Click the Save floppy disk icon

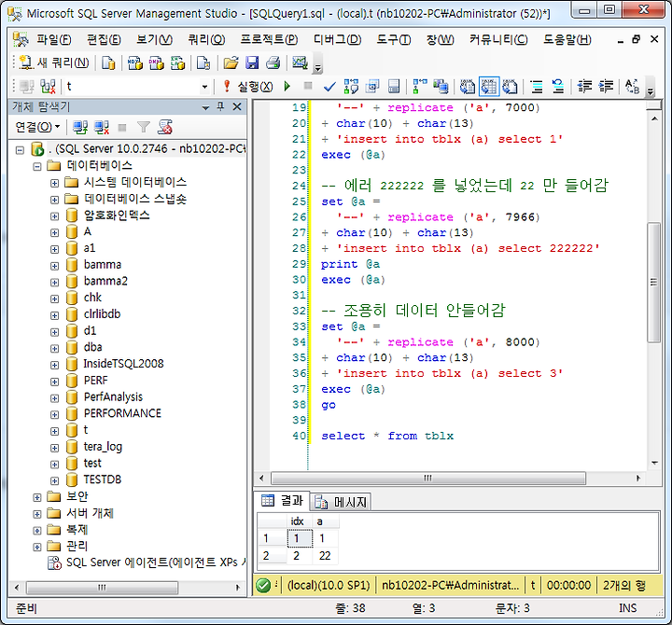click(252, 63)
